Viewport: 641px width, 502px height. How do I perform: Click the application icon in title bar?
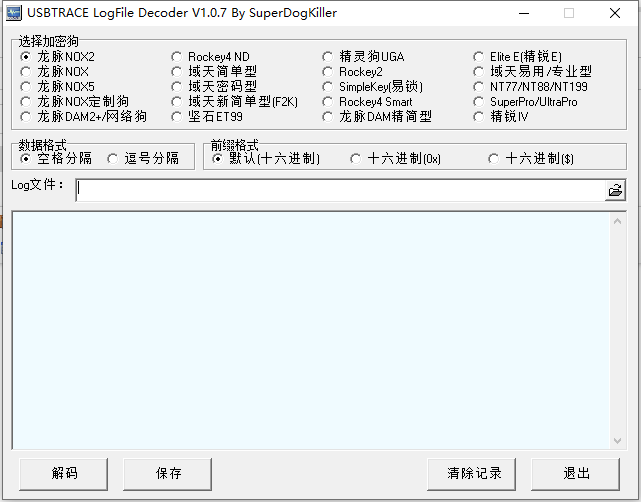[14, 13]
